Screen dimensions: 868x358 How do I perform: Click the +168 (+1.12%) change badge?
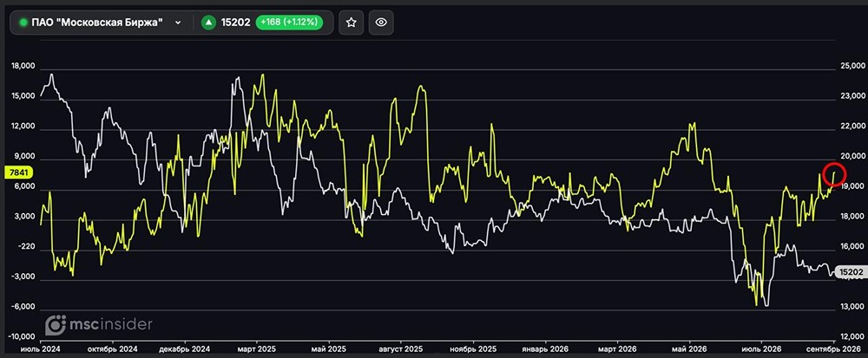(x=289, y=23)
